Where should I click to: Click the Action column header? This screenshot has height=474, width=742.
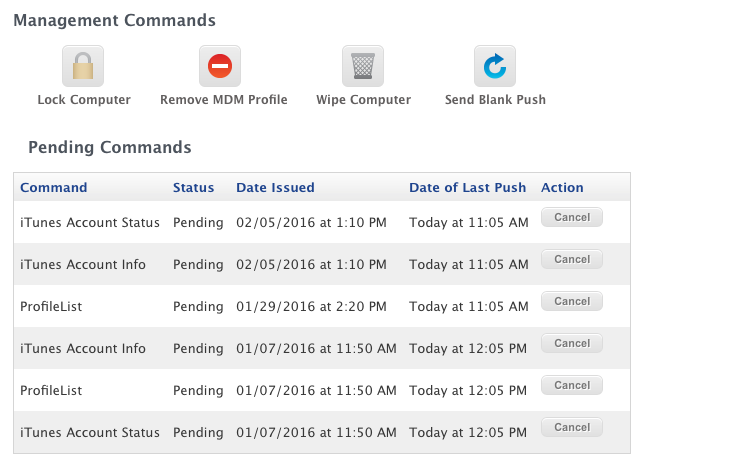tap(562, 187)
